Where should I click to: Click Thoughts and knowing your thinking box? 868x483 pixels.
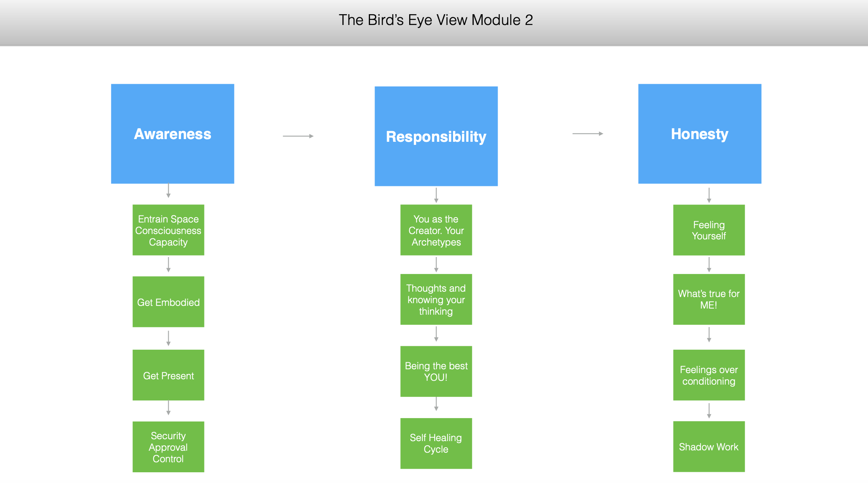click(436, 299)
